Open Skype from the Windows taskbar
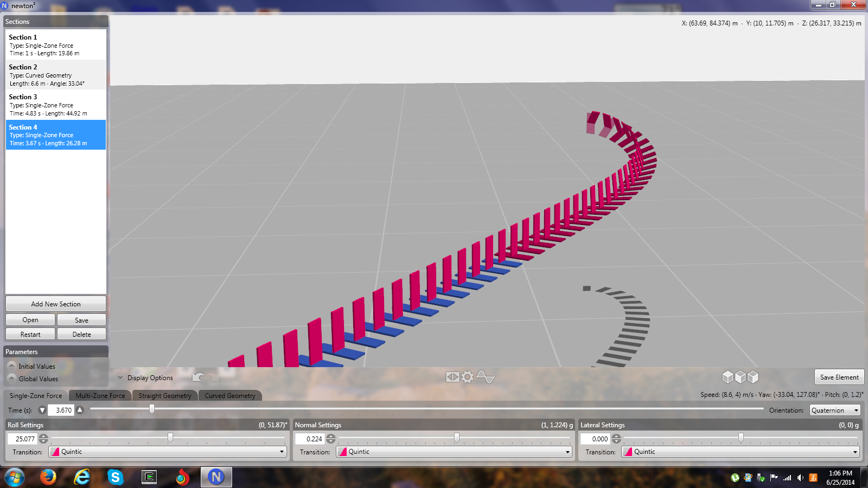This screenshot has height=488, width=868. [x=115, y=477]
